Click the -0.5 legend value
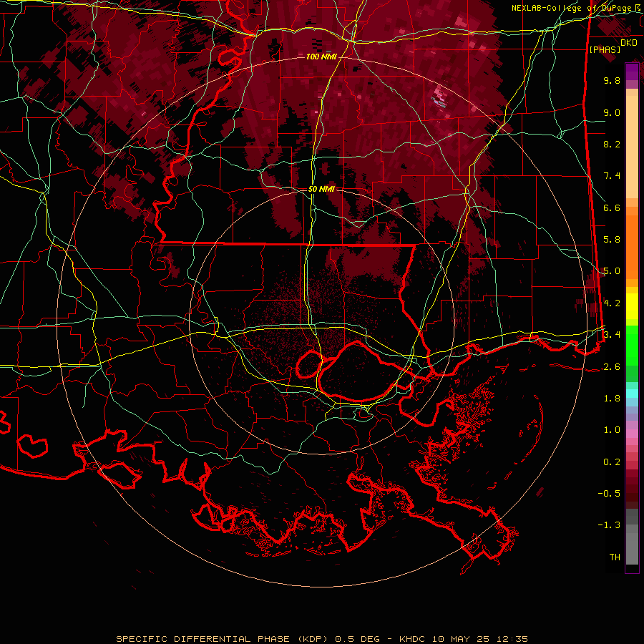The height and width of the screenshot is (644, 644). tap(609, 494)
